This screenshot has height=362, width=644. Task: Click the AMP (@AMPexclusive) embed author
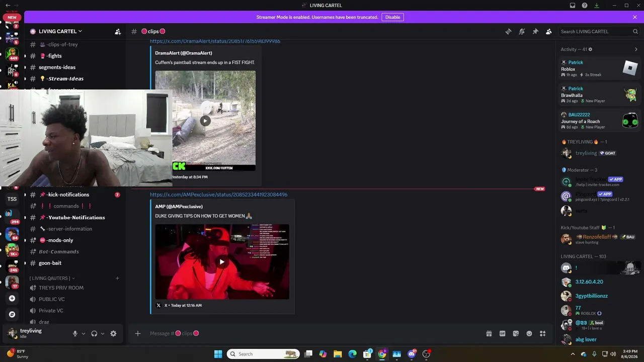(179, 207)
